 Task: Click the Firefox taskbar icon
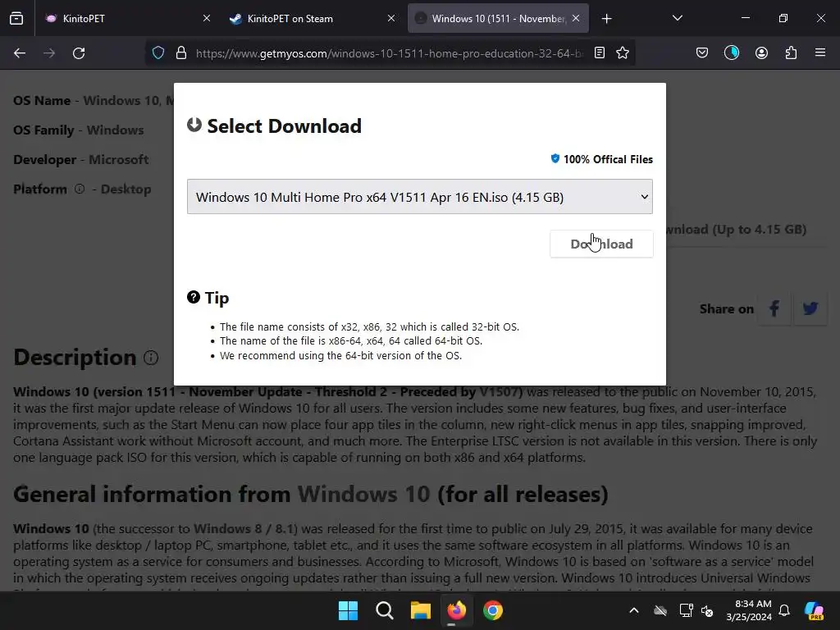(x=456, y=610)
